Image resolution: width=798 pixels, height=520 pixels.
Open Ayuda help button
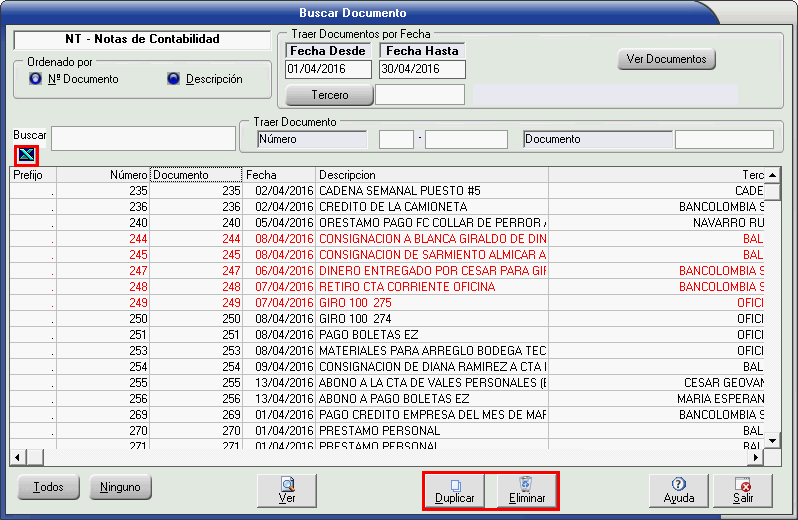[x=678, y=490]
